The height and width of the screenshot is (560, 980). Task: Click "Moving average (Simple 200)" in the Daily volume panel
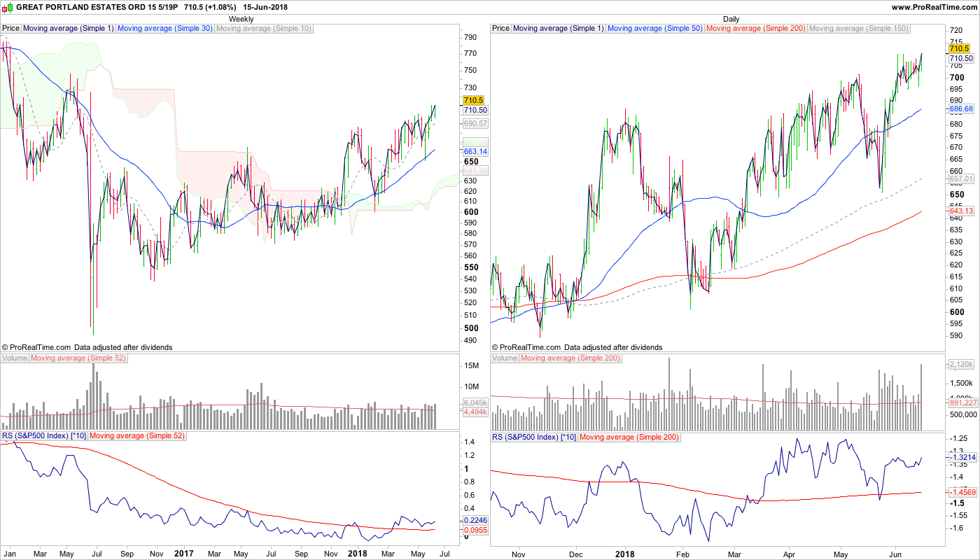coord(570,358)
